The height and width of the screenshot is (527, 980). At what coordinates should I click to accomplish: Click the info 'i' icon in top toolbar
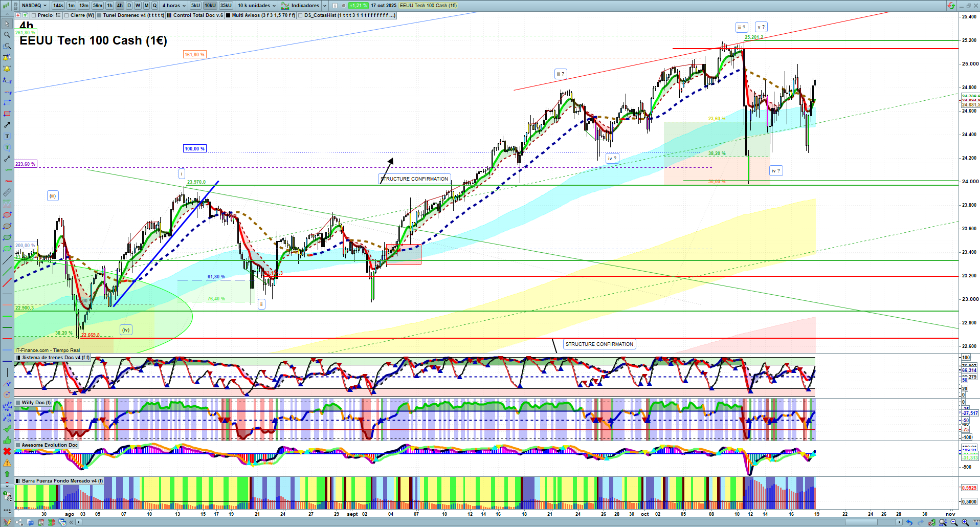point(335,6)
